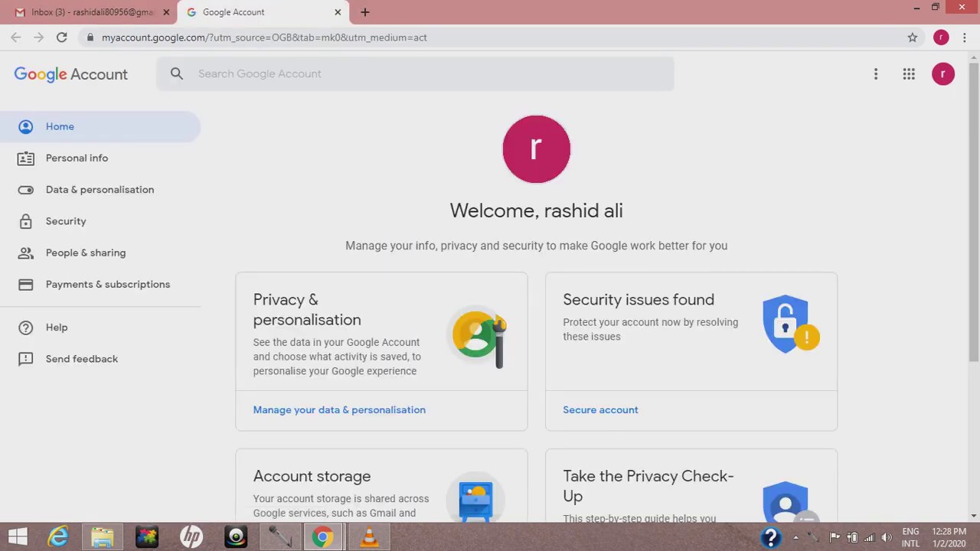Click the People & sharing icon
Image resolution: width=980 pixels, height=551 pixels.
[25, 253]
